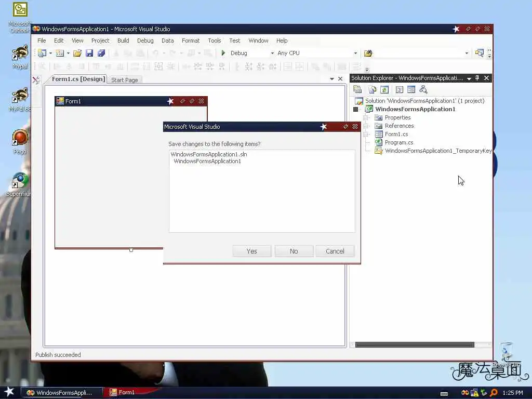Viewport: 532px width, 399px height.
Task: Open the Format menu
Action: click(x=191, y=41)
